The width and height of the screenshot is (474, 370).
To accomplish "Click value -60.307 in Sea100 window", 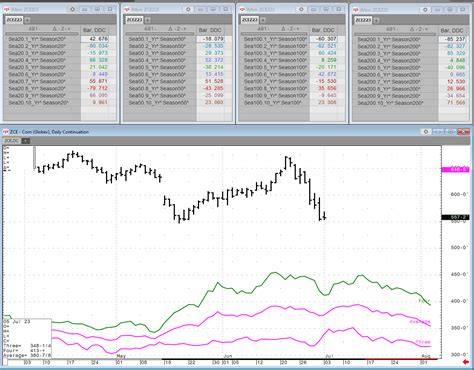I will pos(327,39).
